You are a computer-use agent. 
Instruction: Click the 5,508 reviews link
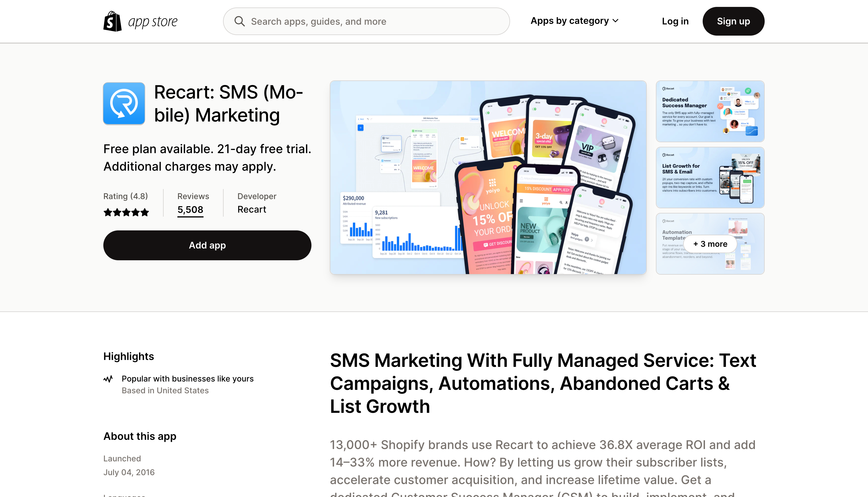click(x=190, y=209)
